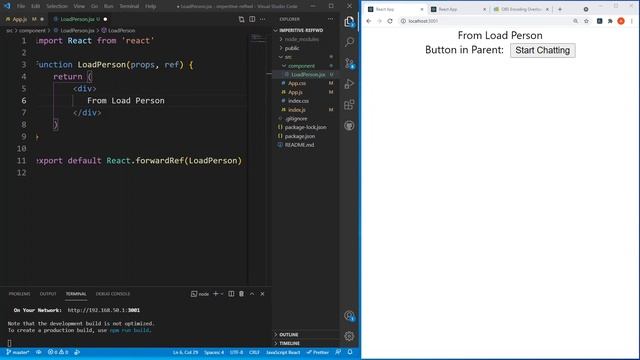This screenshot has width=640, height=360.
Task: Open package.json in the Explorer
Action: click(x=300, y=136)
